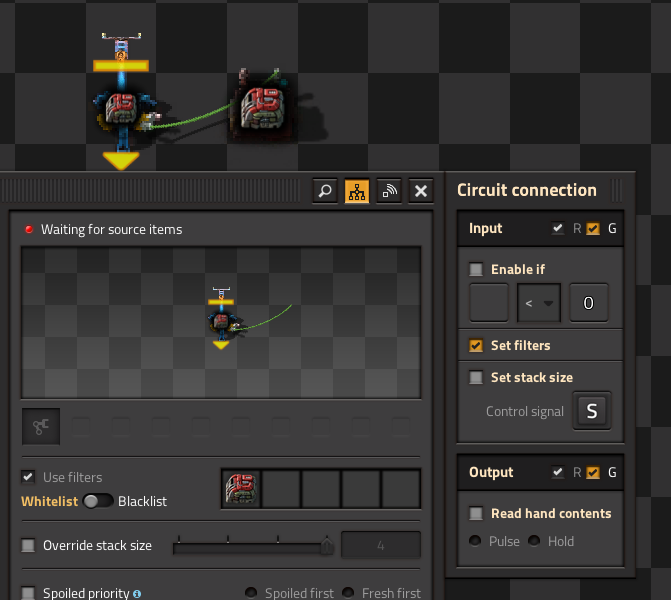Toggle Output red wire R checkbox
The image size is (671, 600).
[558, 472]
